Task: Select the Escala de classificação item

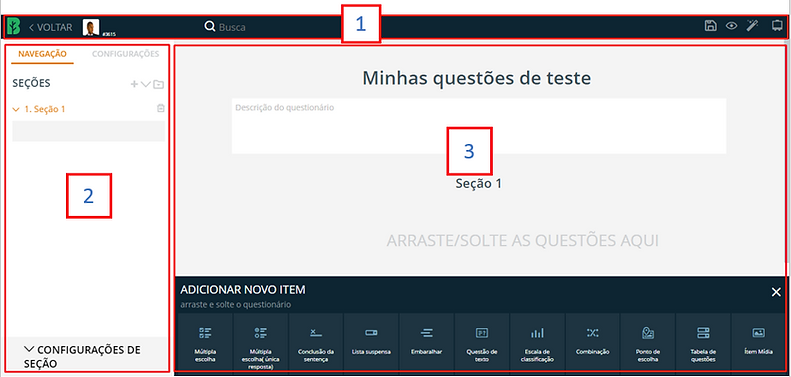Action: point(537,344)
